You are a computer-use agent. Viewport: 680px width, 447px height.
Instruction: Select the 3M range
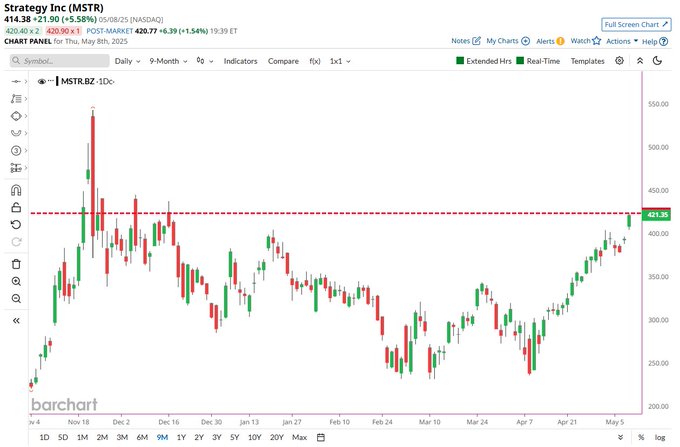click(122, 437)
